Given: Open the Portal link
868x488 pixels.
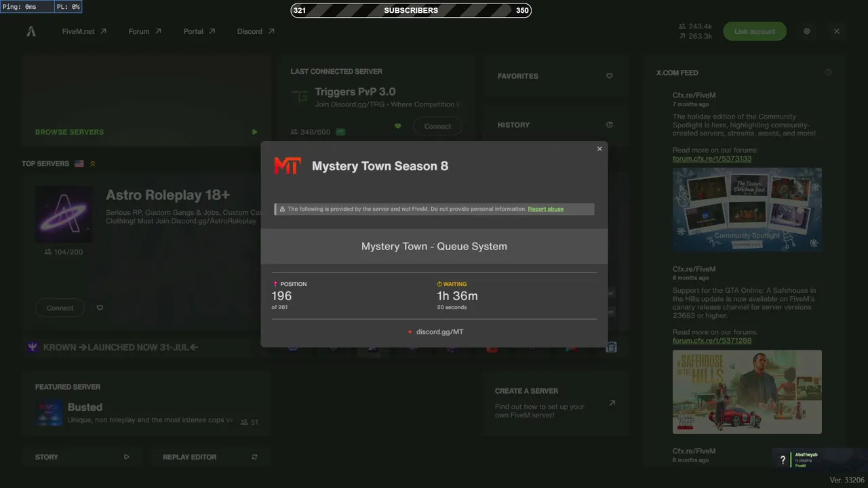Looking at the screenshot, I should [x=199, y=31].
